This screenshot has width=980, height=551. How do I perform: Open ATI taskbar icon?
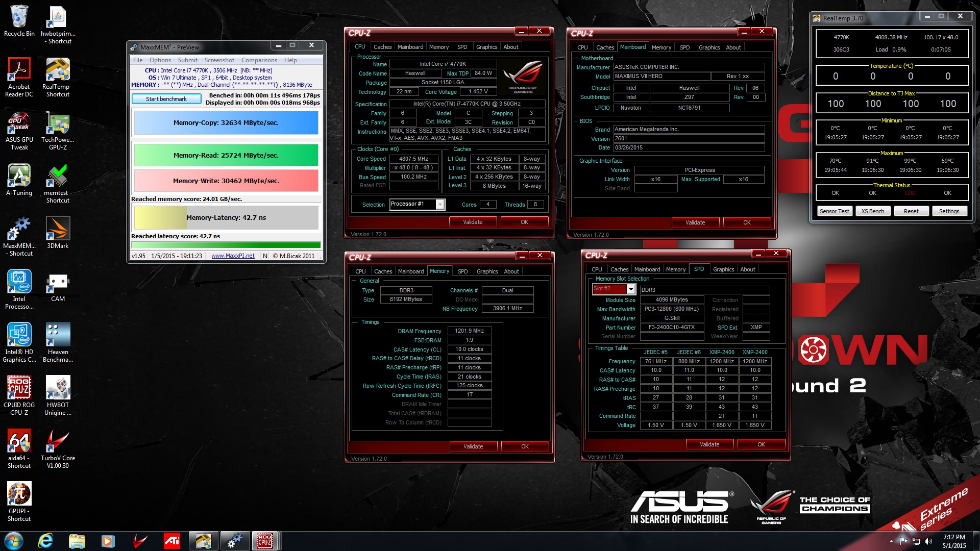click(171, 541)
